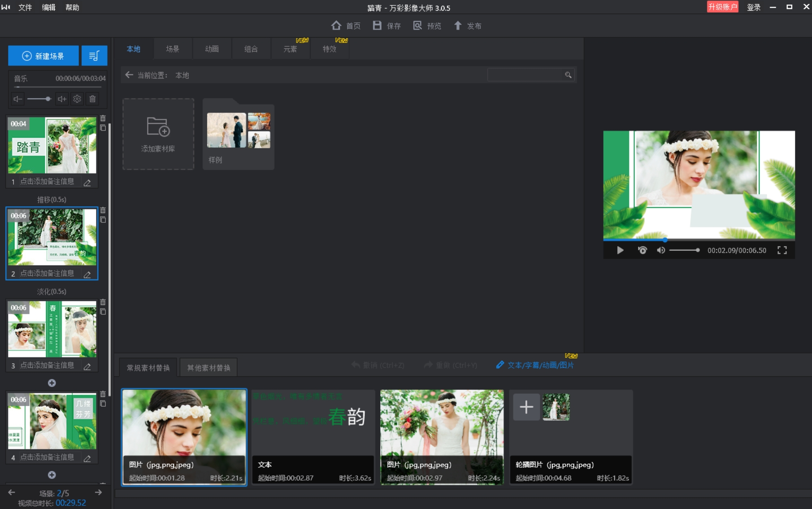812x509 pixels.
Task: Delete scene 1 using its trash icon
Action: [x=103, y=118]
